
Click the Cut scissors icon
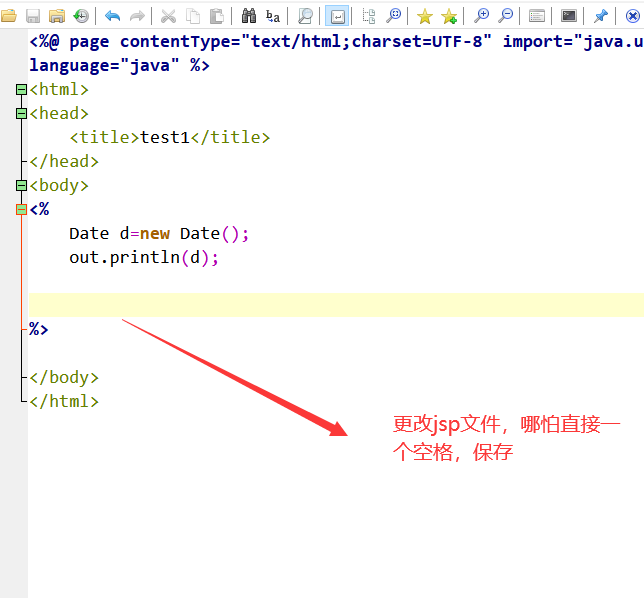[x=168, y=16]
